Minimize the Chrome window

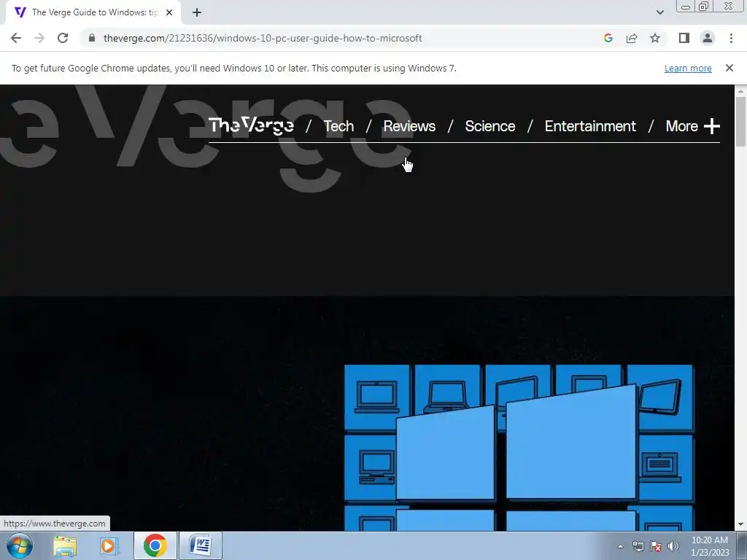click(x=686, y=6)
